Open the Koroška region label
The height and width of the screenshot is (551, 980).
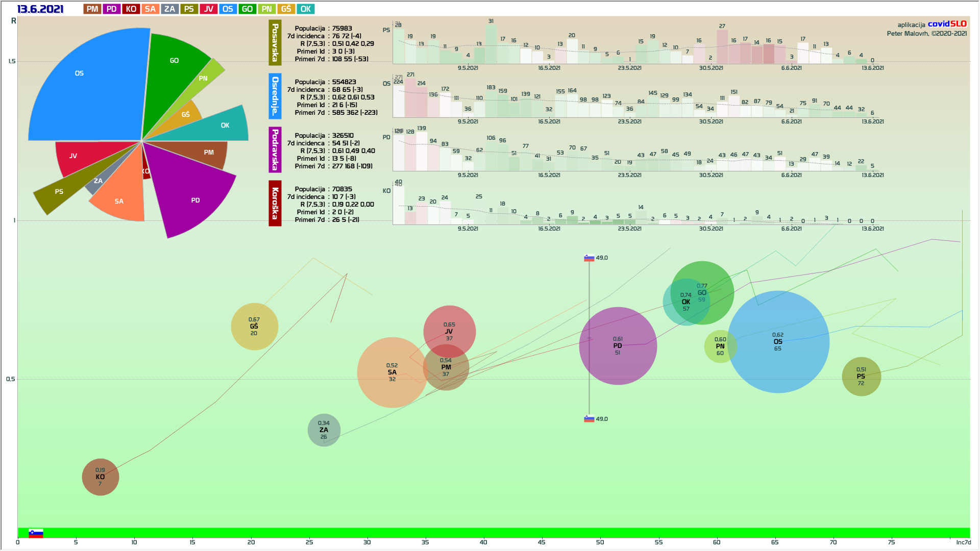pyautogui.click(x=275, y=203)
